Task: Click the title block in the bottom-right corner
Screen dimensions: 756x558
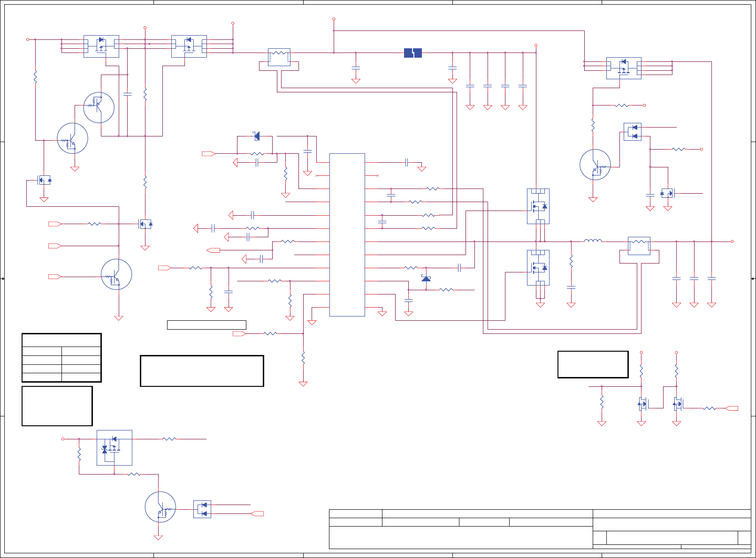Action: (x=540, y=529)
